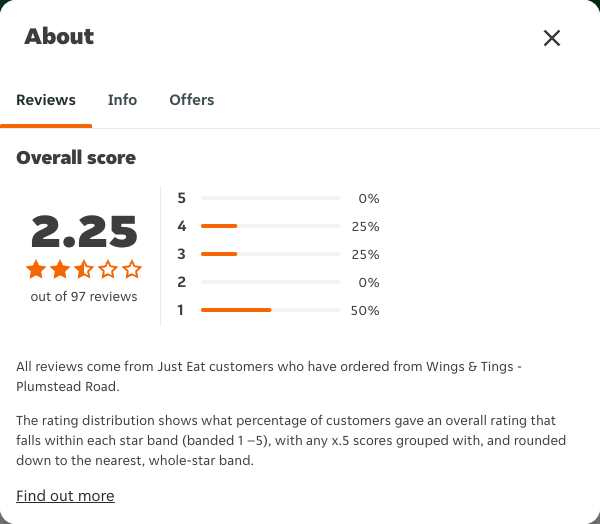The width and height of the screenshot is (600, 524).
Task: Click the 3-star rating bar
Action: 271,254
